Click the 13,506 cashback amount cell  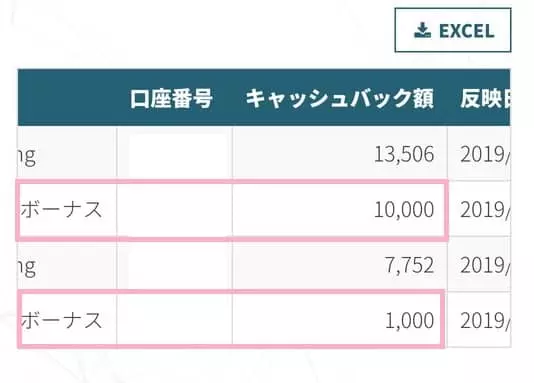coord(340,154)
